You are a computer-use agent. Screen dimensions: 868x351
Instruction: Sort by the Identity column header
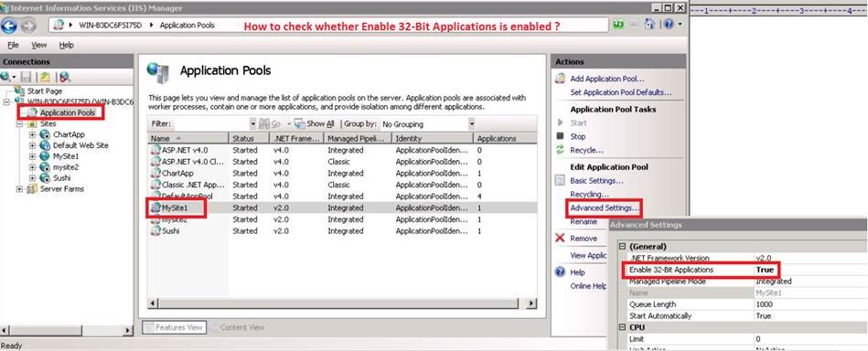click(433, 138)
